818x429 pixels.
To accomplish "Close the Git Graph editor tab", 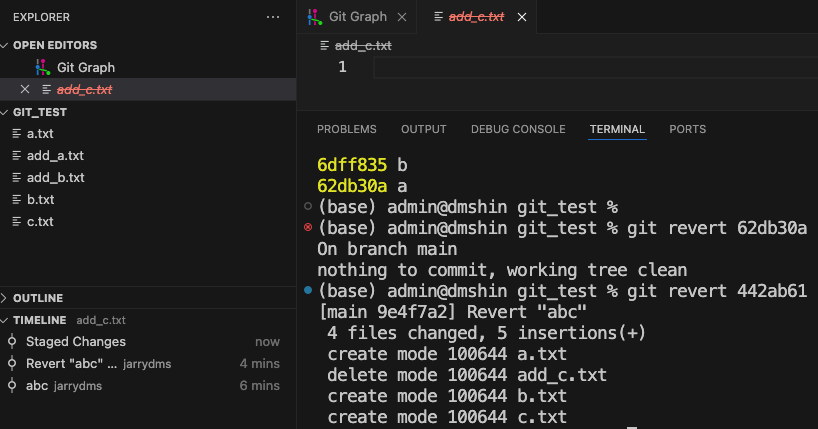I will (402, 17).
